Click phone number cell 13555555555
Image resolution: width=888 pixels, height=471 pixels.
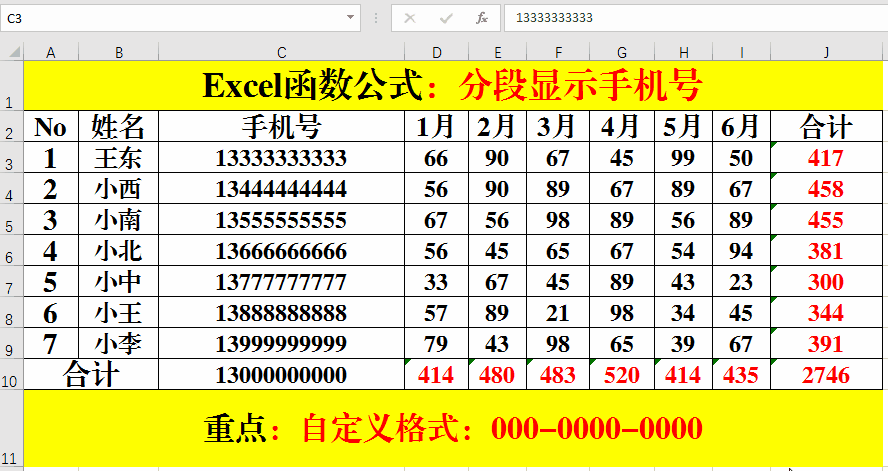tap(281, 220)
